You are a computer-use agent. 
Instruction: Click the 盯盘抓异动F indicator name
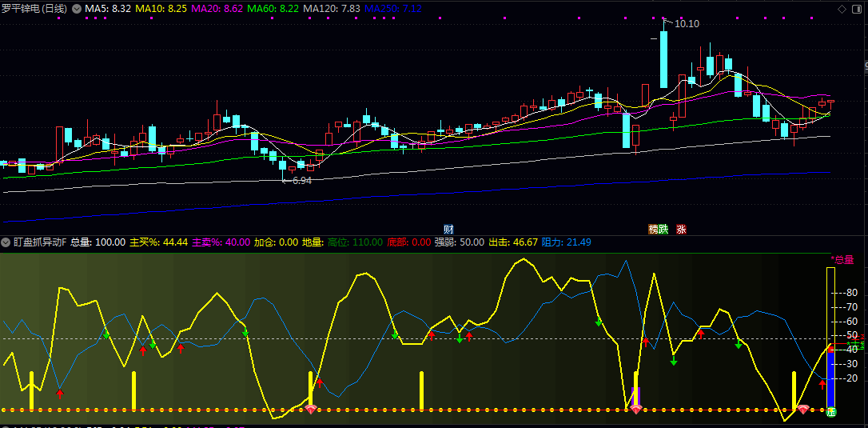pyautogui.click(x=39, y=242)
